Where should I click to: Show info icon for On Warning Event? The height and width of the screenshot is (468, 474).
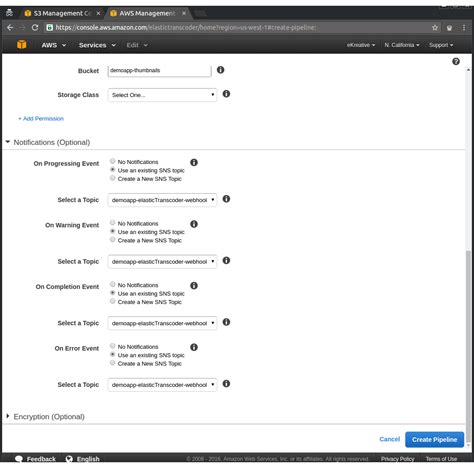194,224
